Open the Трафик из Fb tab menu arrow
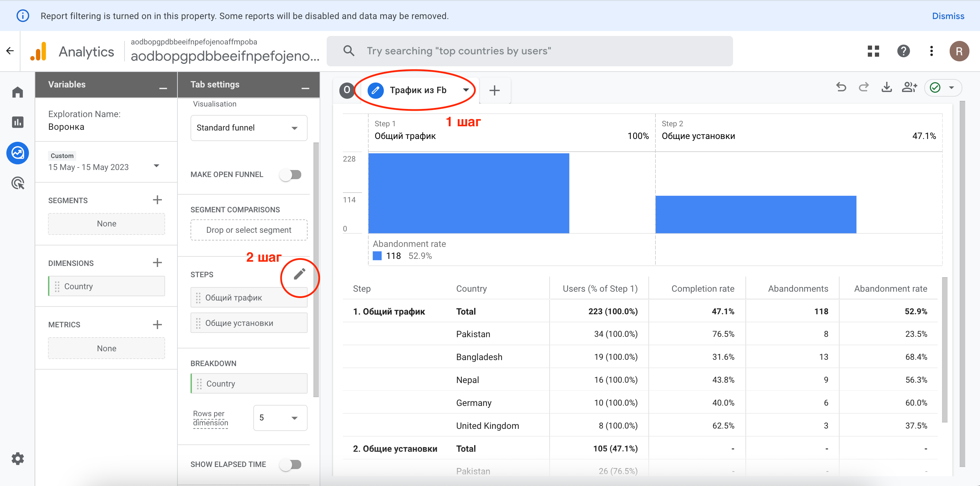The height and width of the screenshot is (486, 980). pyautogui.click(x=466, y=90)
